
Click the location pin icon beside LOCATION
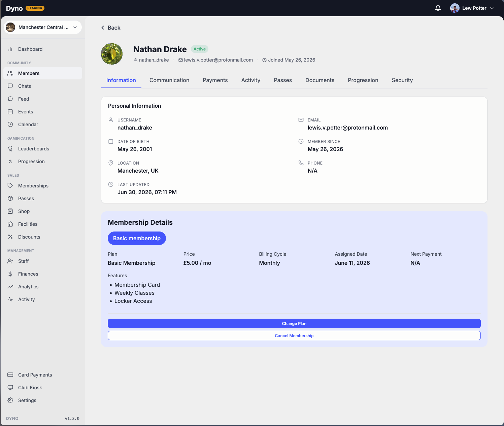coord(111,163)
